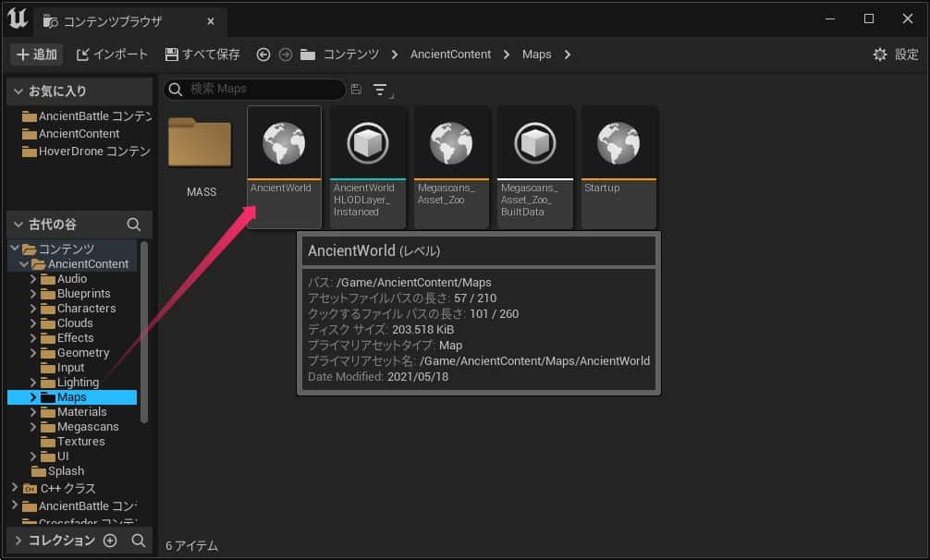Screen dimensions: 930x560
Task: Open the chevron after Maps breadcrumb
Action: click(x=568, y=55)
